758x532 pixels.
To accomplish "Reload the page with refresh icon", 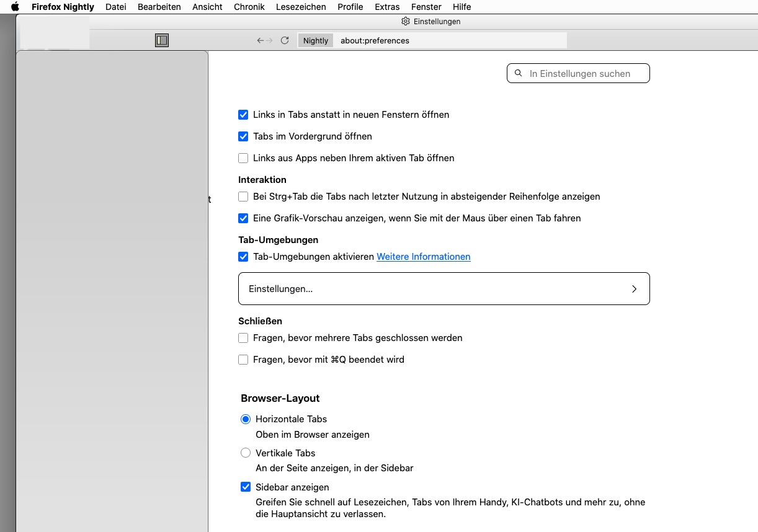I will click(285, 40).
